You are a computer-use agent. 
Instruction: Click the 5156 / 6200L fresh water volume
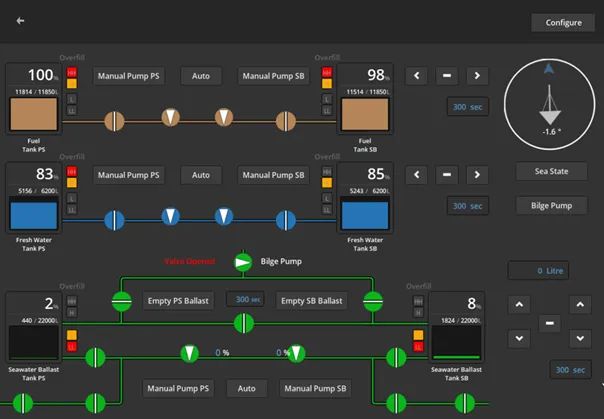pos(38,191)
